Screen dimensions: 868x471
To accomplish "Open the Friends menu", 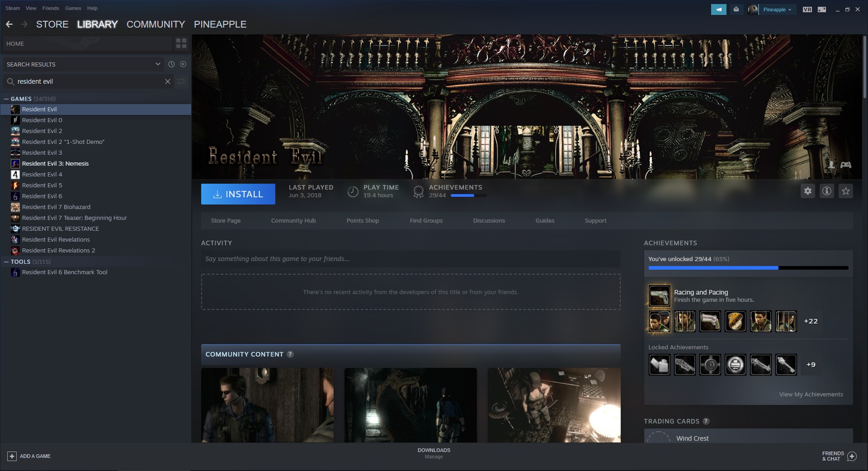I will pos(51,8).
